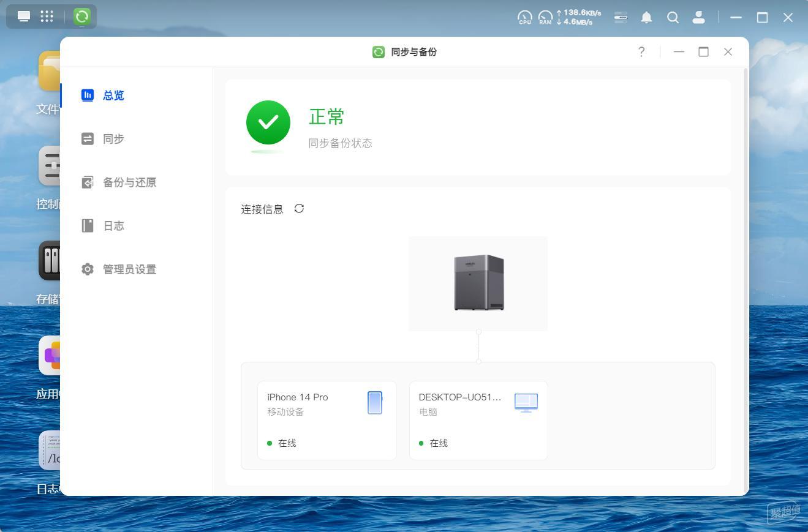Open the app center desktop icon
The width and height of the screenshot is (808, 532).
click(50, 356)
